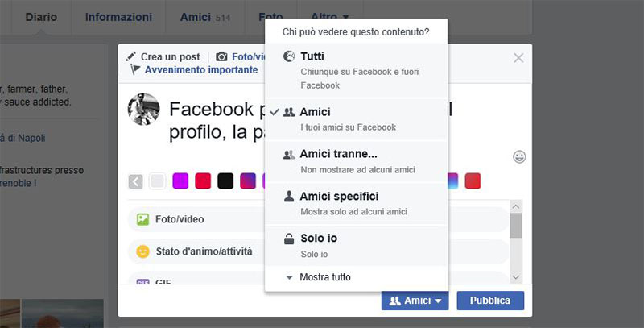Show previous background colors with left arrow
The height and width of the screenshot is (328, 644).
pos(136,181)
